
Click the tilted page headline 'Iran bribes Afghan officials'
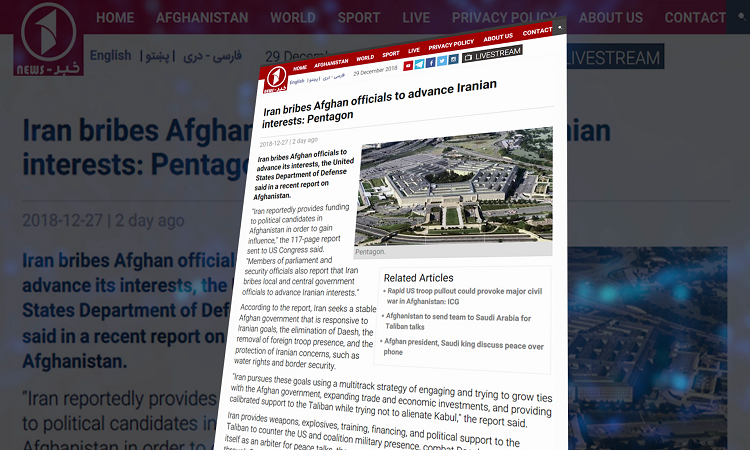tap(379, 104)
